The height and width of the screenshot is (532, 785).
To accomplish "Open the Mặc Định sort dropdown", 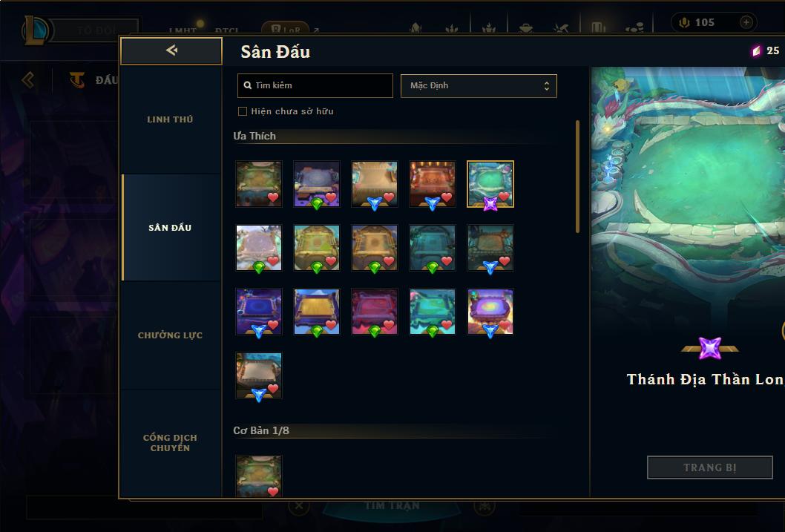I will pos(479,85).
